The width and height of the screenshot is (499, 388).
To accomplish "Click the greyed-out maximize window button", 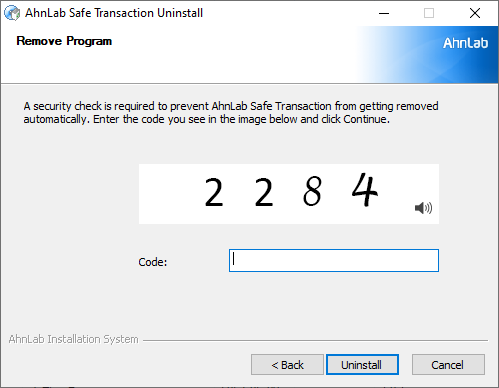I will (x=429, y=13).
